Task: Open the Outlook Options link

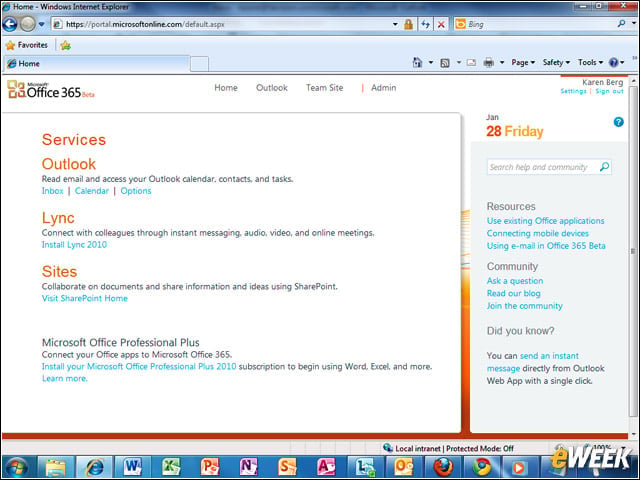Action: (x=136, y=191)
